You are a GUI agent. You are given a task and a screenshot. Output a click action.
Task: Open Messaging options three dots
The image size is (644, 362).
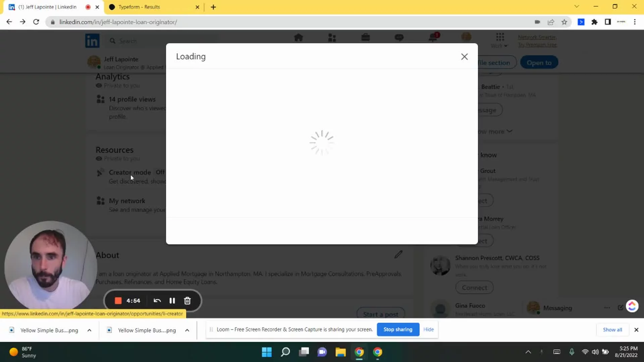click(607, 307)
